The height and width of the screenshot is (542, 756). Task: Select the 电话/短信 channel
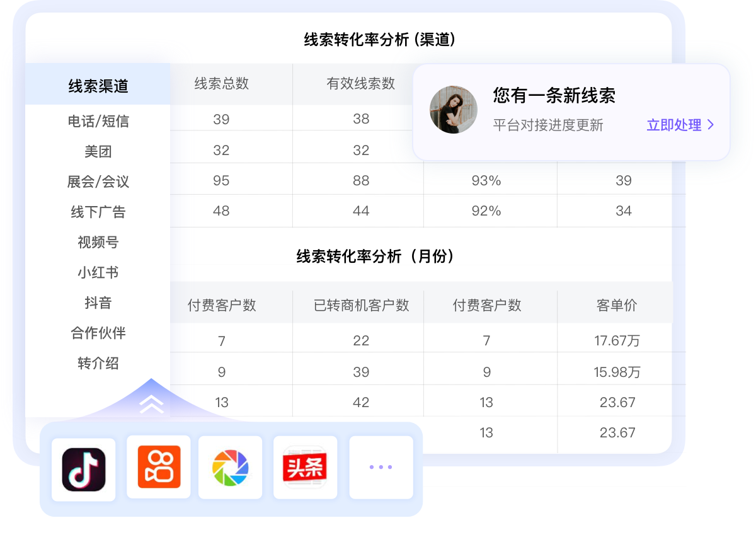pos(98,121)
